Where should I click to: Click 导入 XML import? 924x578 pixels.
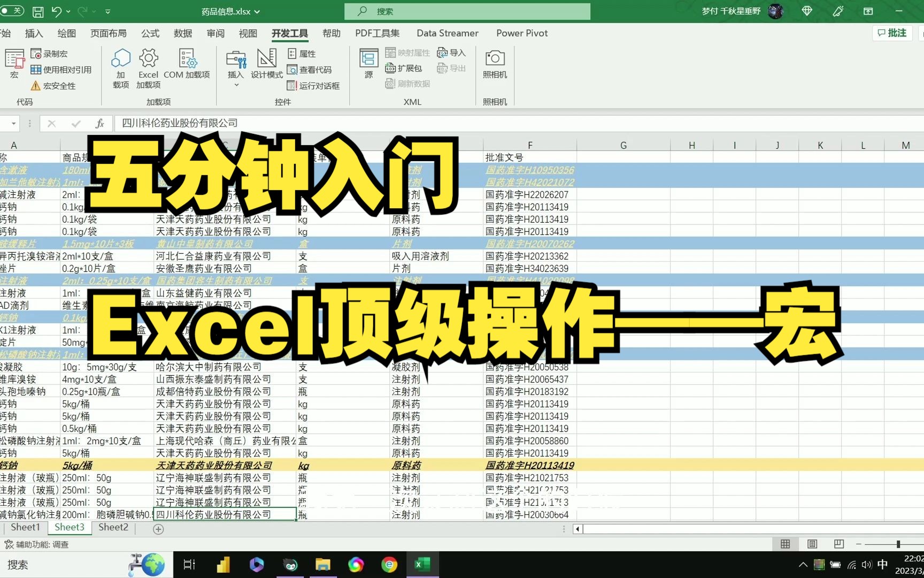451,52
